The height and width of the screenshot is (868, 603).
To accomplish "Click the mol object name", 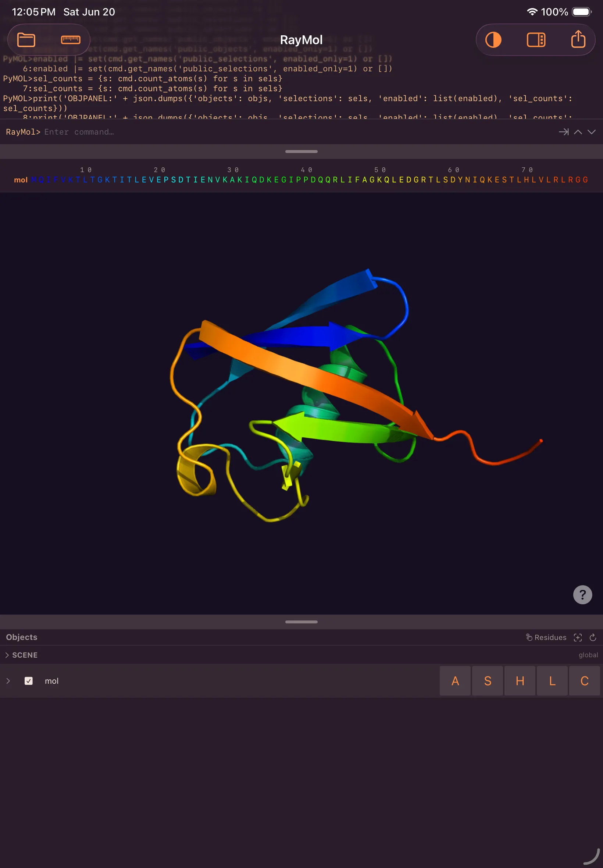I will pyautogui.click(x=52, y=681).
